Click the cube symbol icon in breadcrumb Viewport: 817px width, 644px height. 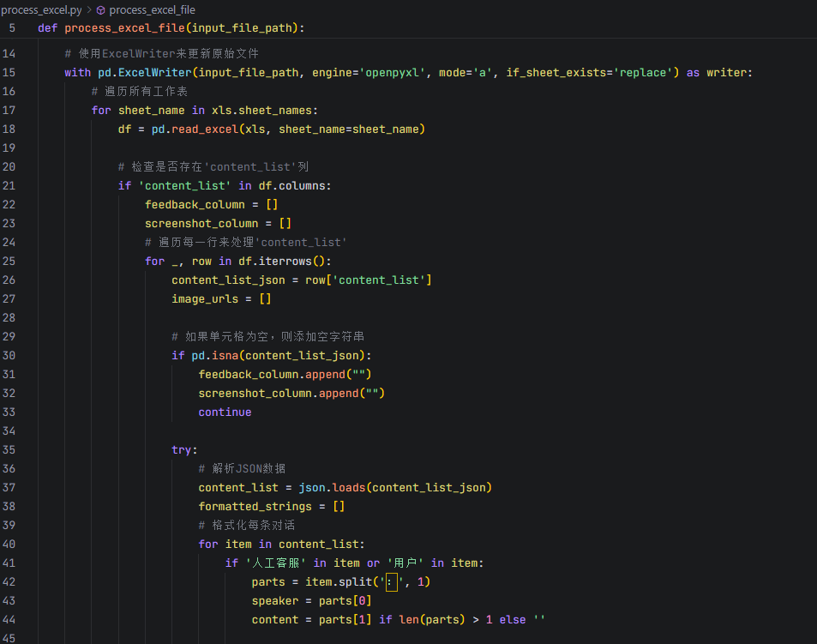[x=101, y=10]
